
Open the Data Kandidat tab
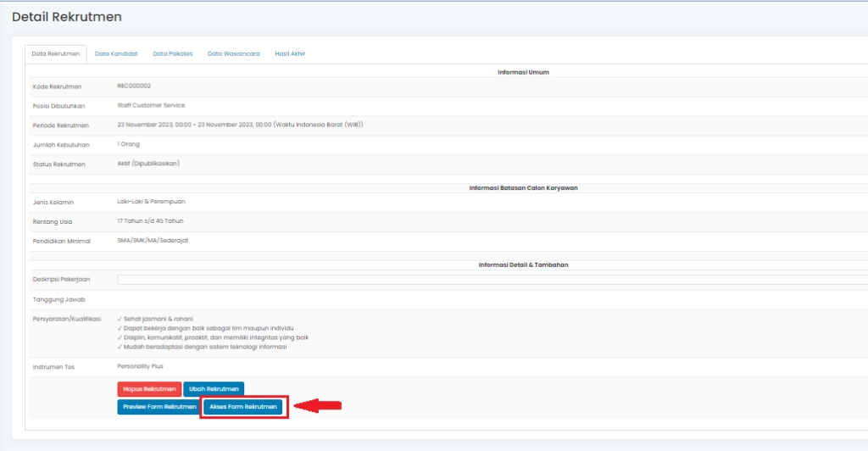(x=116, y=53)
